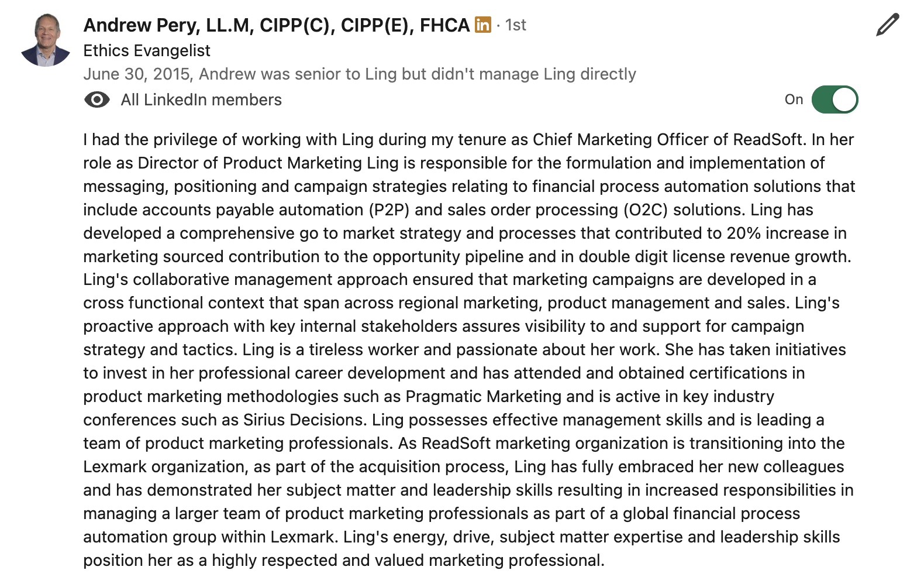Click the "All LinkedIn members" visibility text
Screen dimensions: 924x577
tap(201, 100)
